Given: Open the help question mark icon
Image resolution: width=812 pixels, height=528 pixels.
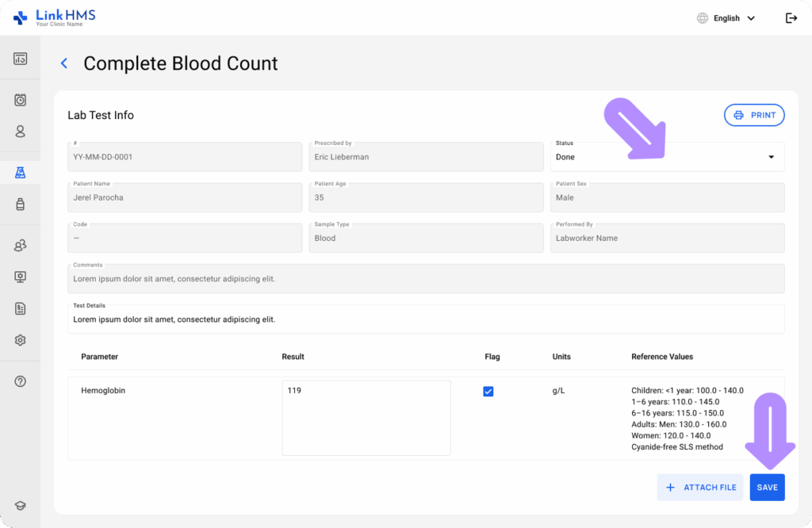Looking at the screenshot, I should coord(20,381).
